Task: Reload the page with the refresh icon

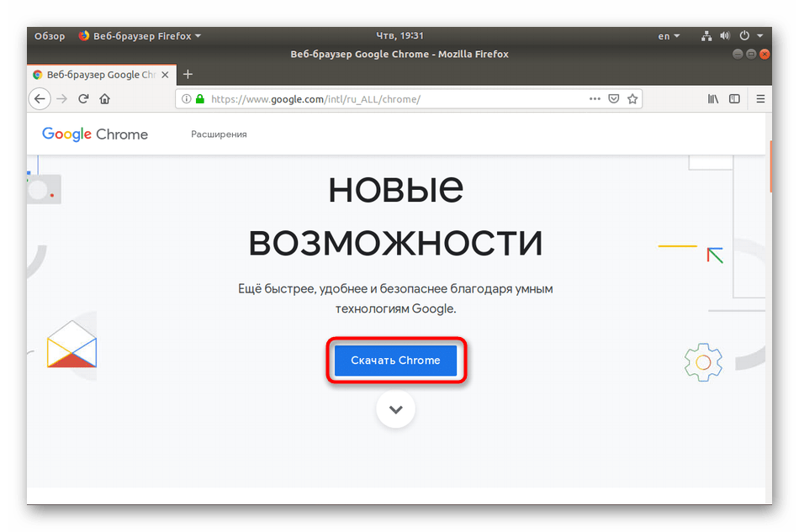Action: (x=83, y=99)
